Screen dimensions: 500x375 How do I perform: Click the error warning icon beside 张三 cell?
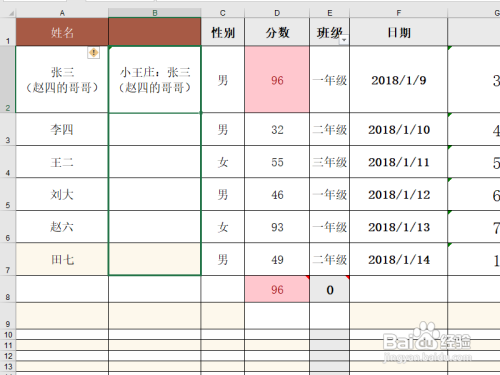coord(93,52)
